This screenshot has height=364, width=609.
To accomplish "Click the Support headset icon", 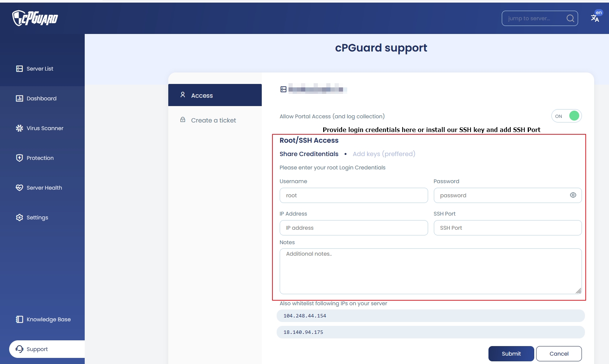I will (19, 349).
